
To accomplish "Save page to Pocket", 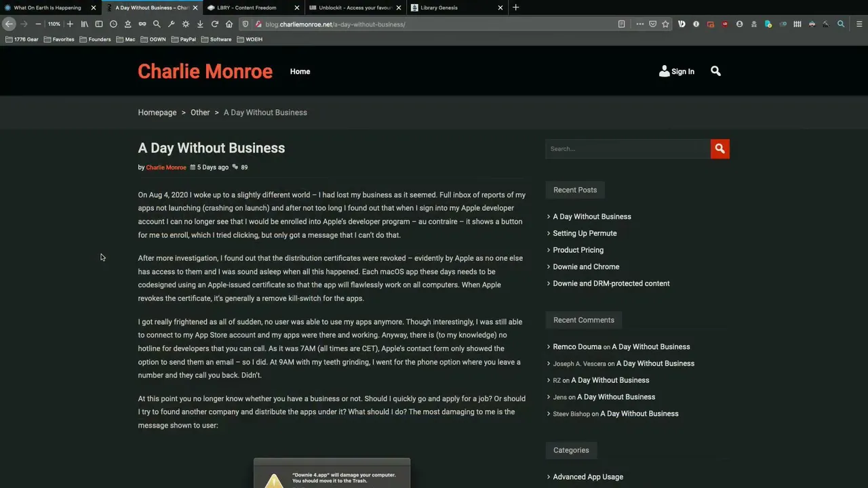I will 652,24.
